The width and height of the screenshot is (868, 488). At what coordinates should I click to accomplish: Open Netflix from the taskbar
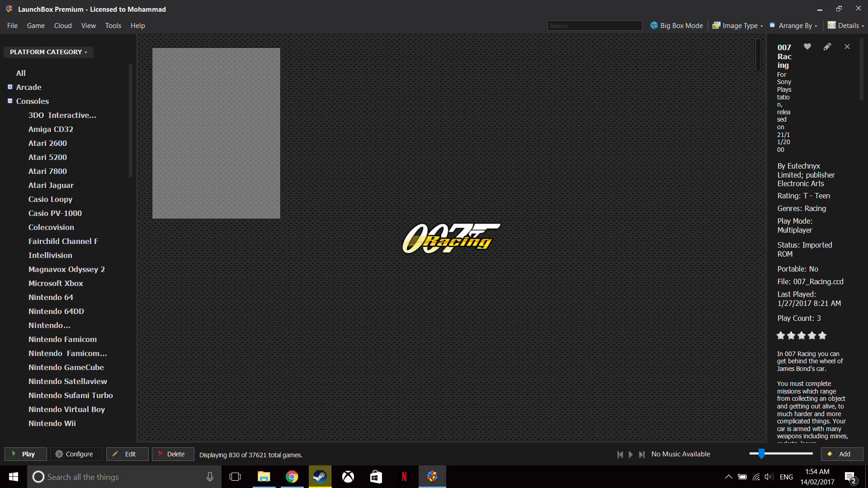tap(404, 477)
